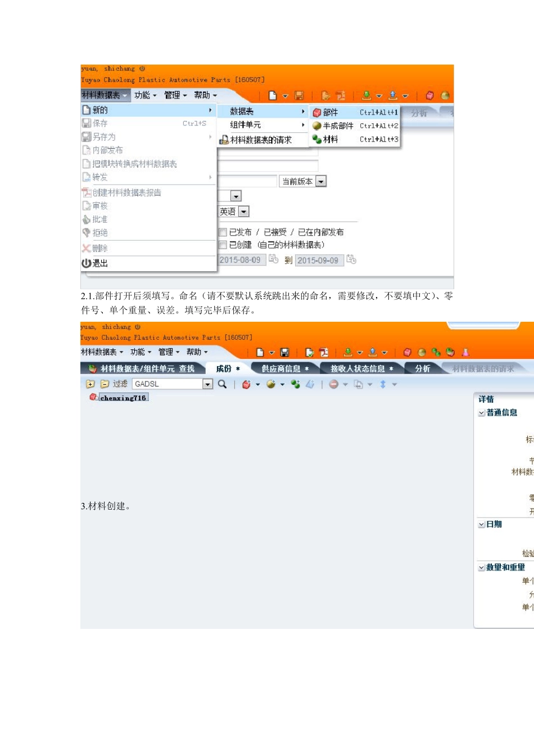Switch to the 供应商信息 tab
Image resolution: width=534 pixels, height=756 pixels.
point(285,369)
